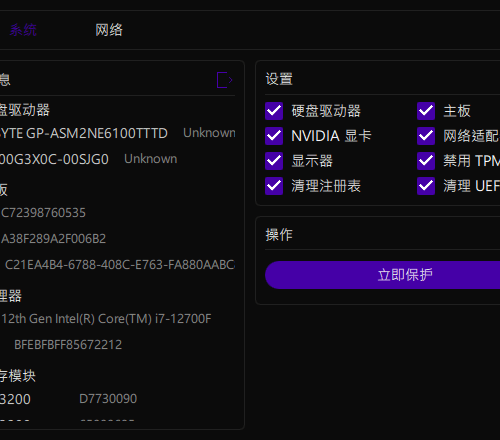Click memory module serial D7730090
Image resolution: width=500 pixels, height=440 pixels.
(108, 399)
